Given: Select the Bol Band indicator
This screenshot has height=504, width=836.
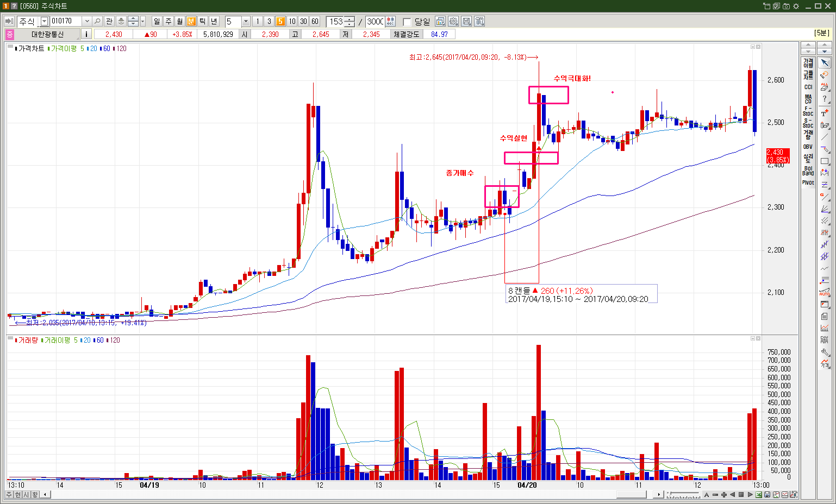Looking at the screenshot, I should click(x=808, y=171).
